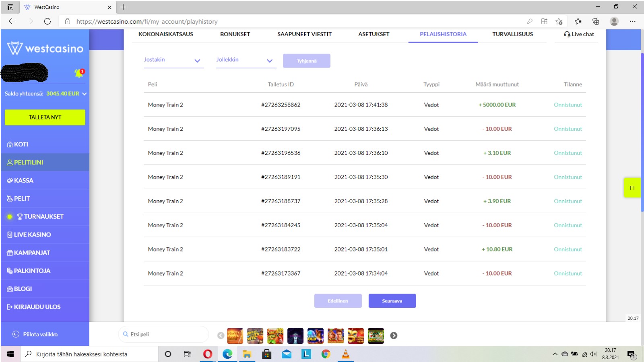Image resolution: width=644 pixels, height=362 pixels.
Task: Open VLC icon in taskbar
Action: tap(345, 354)
